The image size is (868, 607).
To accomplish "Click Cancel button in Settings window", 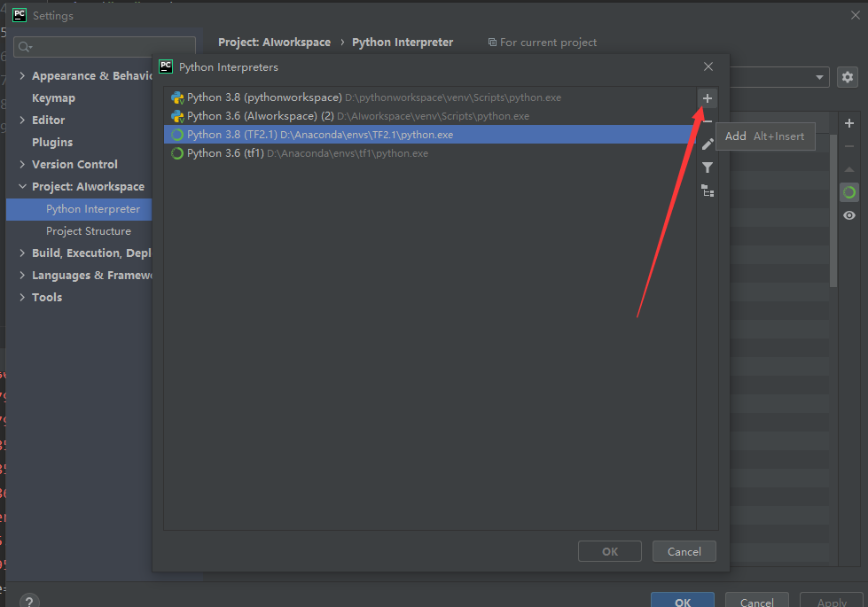I will point(757,602).
